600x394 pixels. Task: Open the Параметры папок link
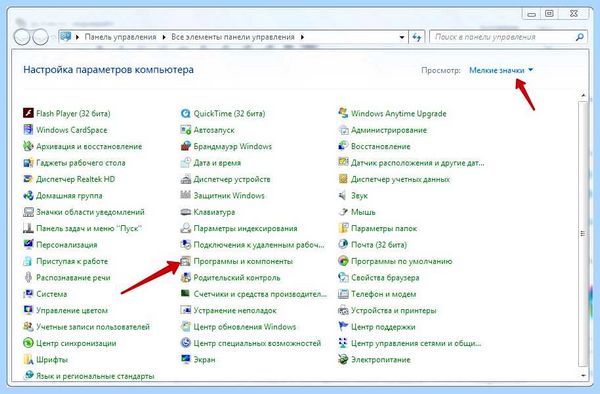click(384, 228)
